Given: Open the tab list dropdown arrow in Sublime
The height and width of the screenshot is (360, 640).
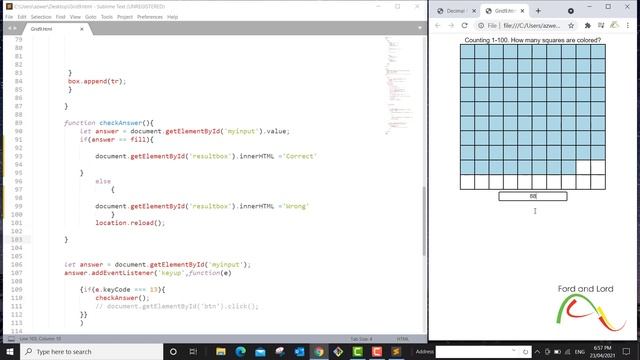Looking at the screenshot, I should pos(420,28).
